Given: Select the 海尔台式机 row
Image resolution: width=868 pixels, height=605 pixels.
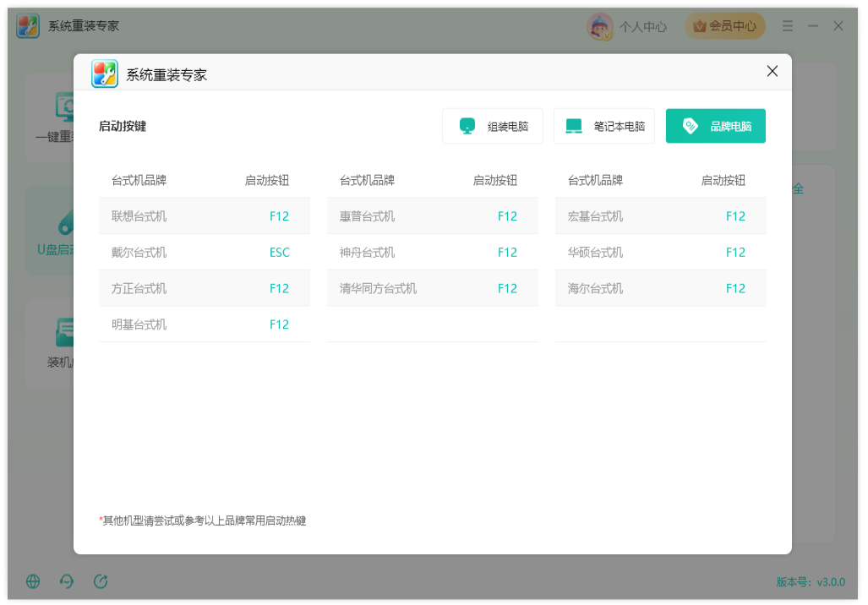Looking at the screenshot, I should click(661, 288).
